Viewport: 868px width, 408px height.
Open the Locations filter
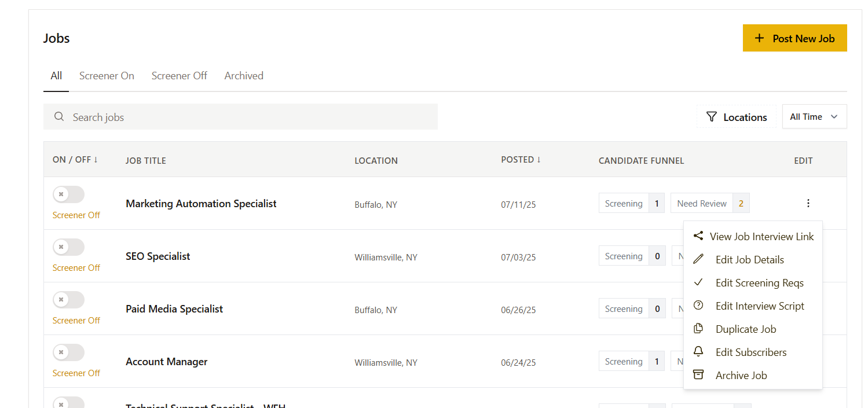pos(736,117)
